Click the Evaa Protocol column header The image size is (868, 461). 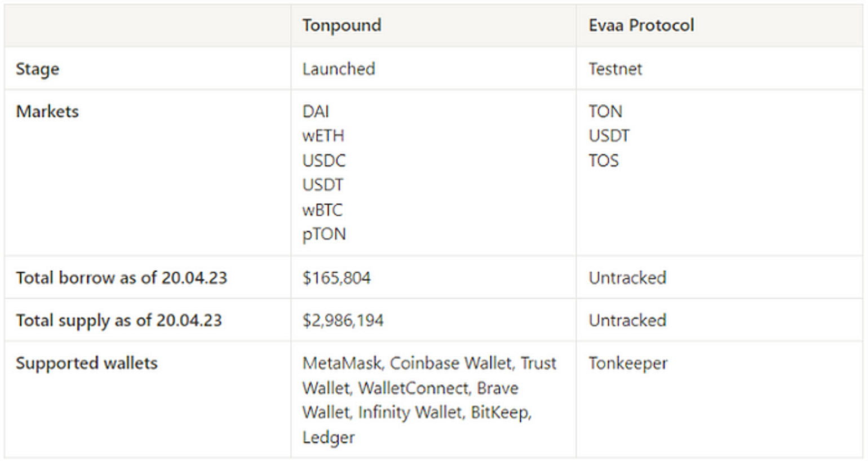tap(641, 25)
